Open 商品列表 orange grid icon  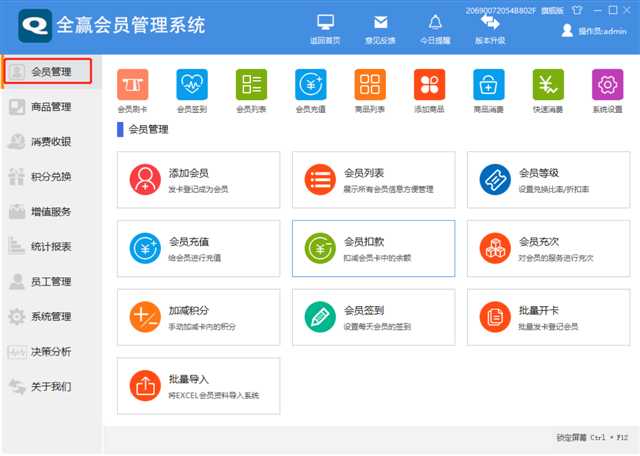(370, 85)
